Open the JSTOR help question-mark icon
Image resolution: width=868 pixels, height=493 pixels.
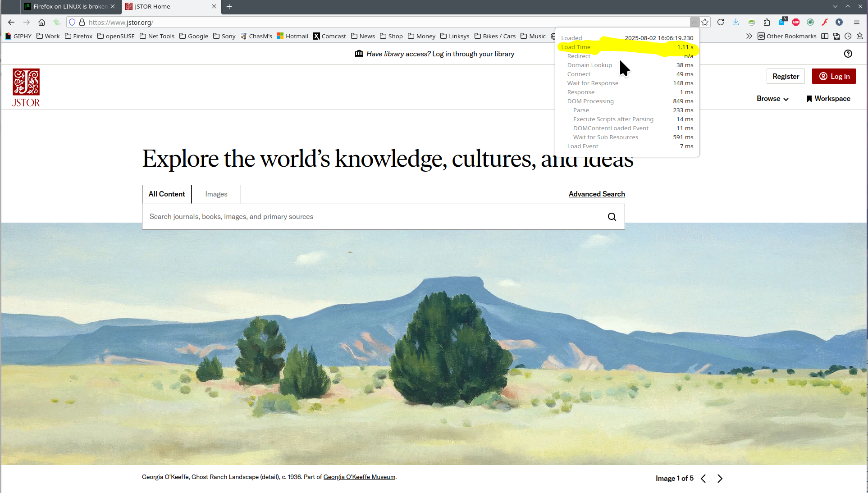[x=848, y=54]
